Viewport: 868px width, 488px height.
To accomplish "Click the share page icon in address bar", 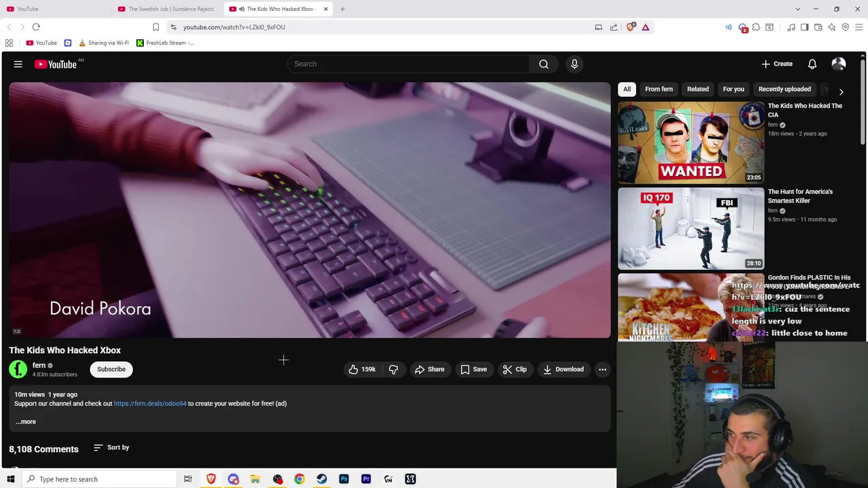I will (x=614, y=27).
